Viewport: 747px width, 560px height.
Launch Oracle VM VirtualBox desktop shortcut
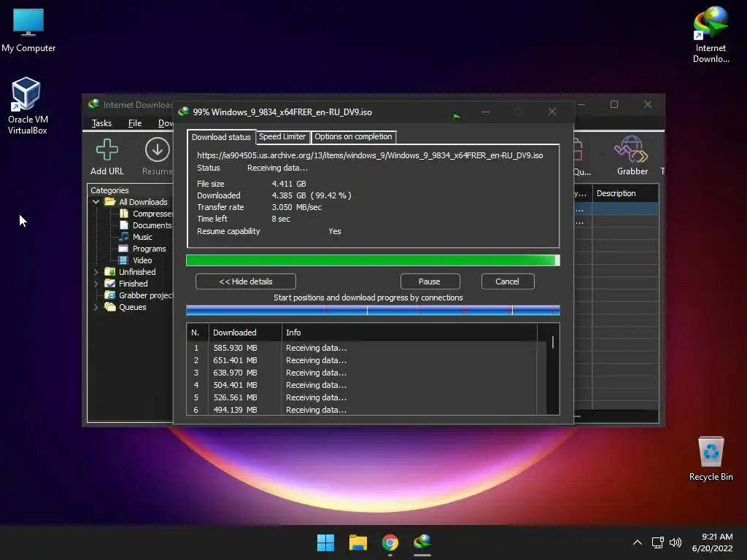point(27,106)
